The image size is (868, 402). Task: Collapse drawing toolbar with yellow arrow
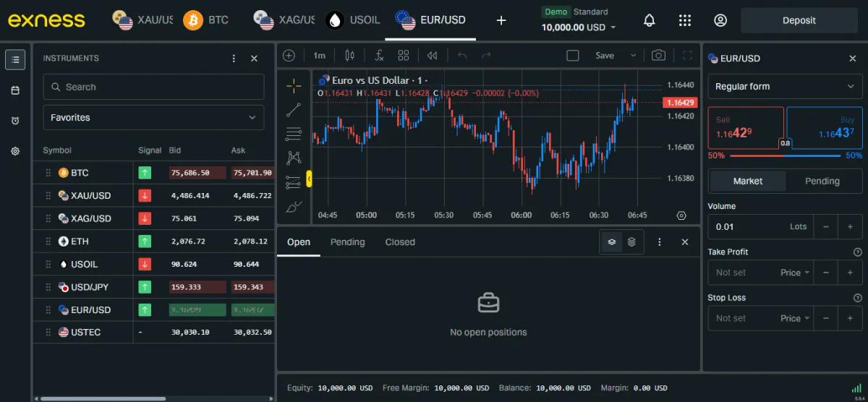click(309, 179)
